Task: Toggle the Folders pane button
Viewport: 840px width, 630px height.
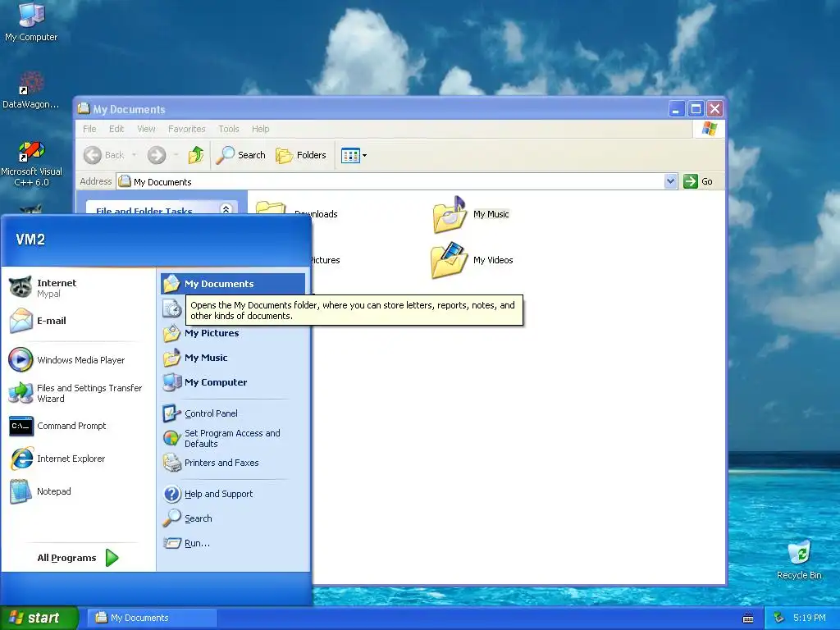Action: click(x=301, y=155)
